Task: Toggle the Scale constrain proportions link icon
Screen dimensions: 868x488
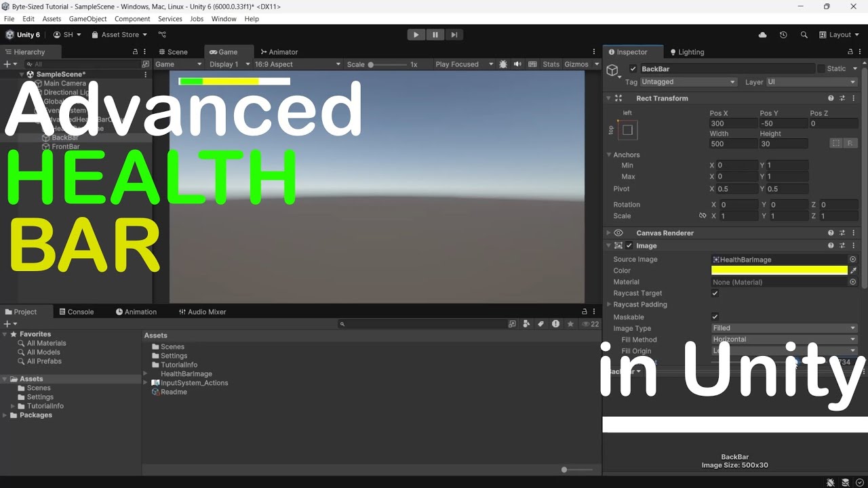Action: click(703, 216)
